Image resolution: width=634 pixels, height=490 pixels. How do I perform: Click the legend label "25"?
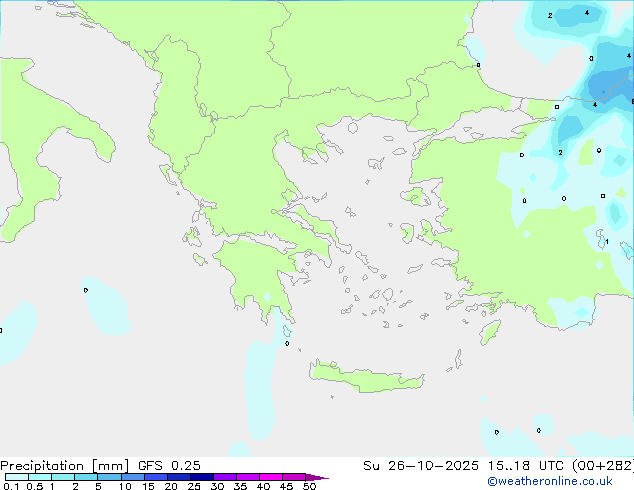[194, 486]
